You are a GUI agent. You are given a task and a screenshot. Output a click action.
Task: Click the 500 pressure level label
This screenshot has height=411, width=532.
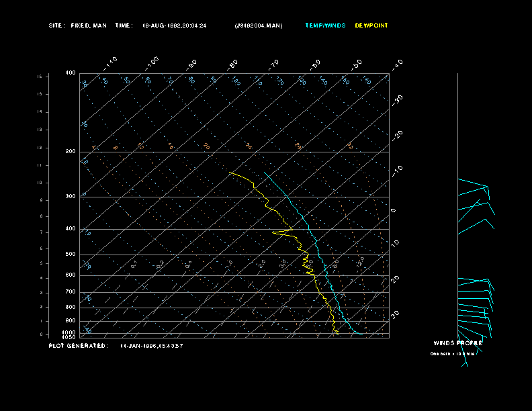pos(71,255)
